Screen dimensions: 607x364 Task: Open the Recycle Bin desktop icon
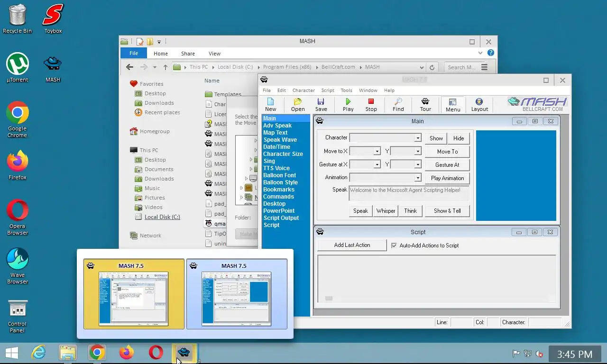click(18, 19)
